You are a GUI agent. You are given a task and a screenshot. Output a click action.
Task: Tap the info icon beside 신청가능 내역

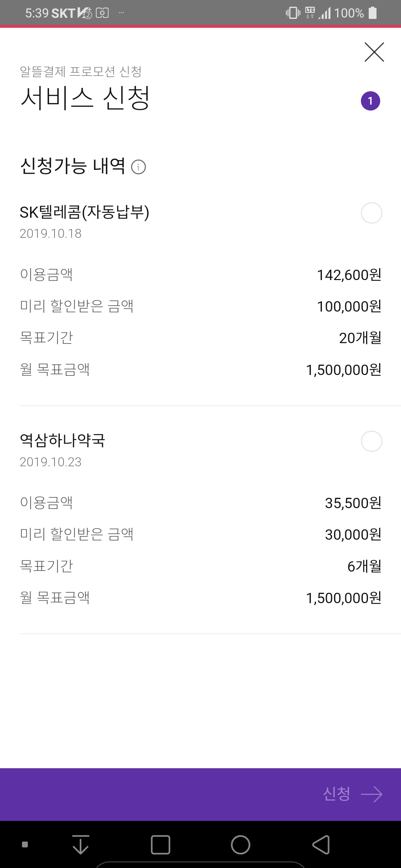[138, 167]
